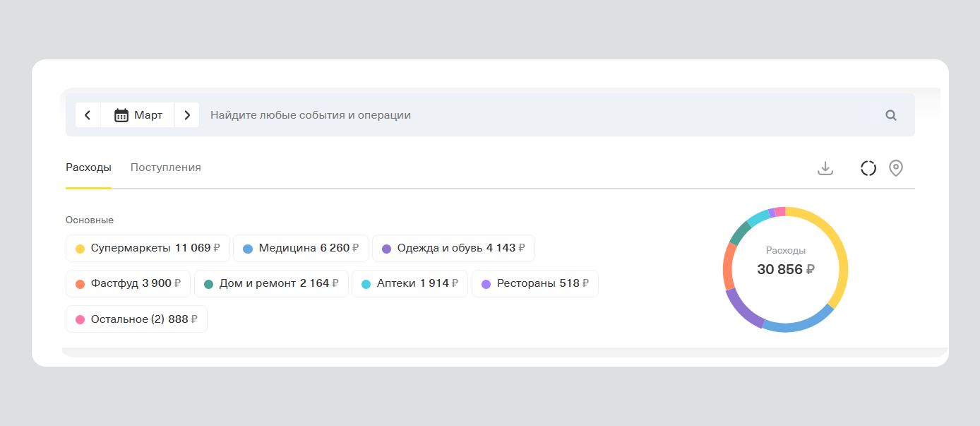Open the map view pin icon

[x=896, y=168]
